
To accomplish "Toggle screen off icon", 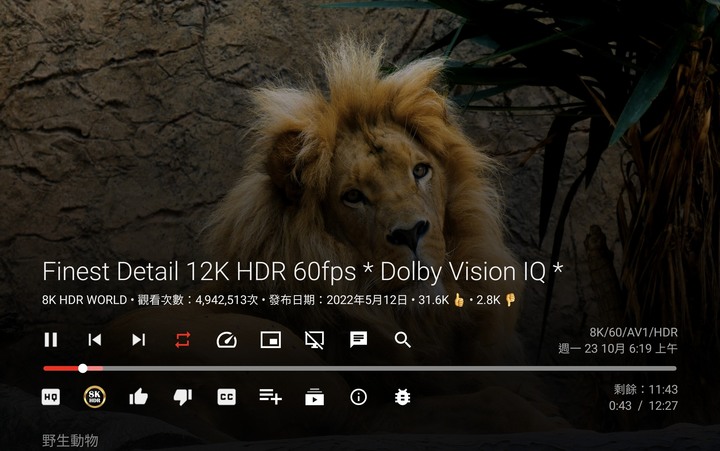I will [x=315, y=340].
